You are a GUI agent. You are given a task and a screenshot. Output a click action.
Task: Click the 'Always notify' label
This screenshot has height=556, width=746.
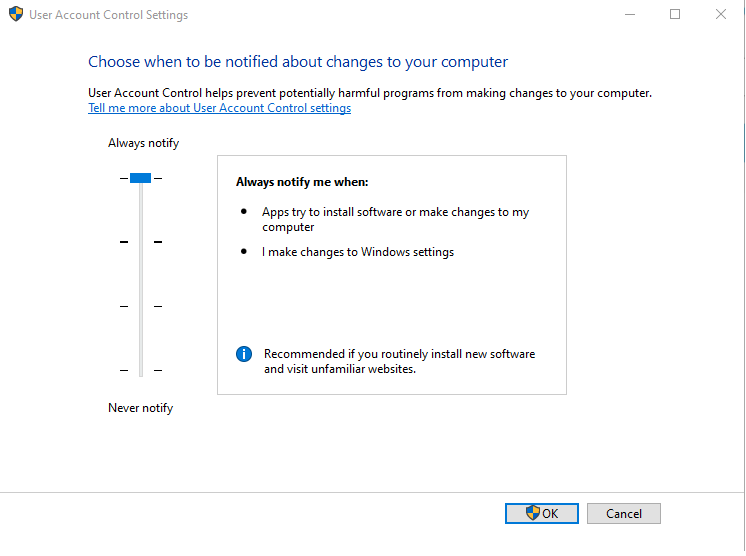[x=143, y=143]
